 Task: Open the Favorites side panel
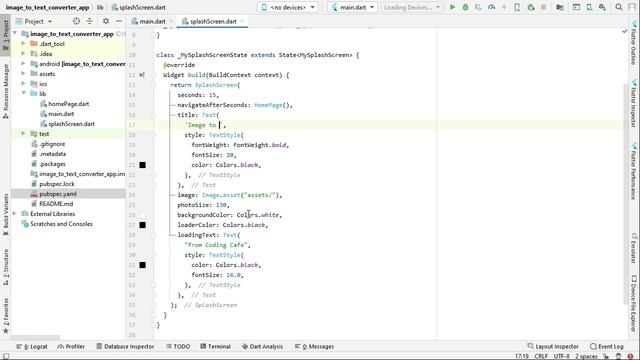pyautogui.click(x=6, y=316)
